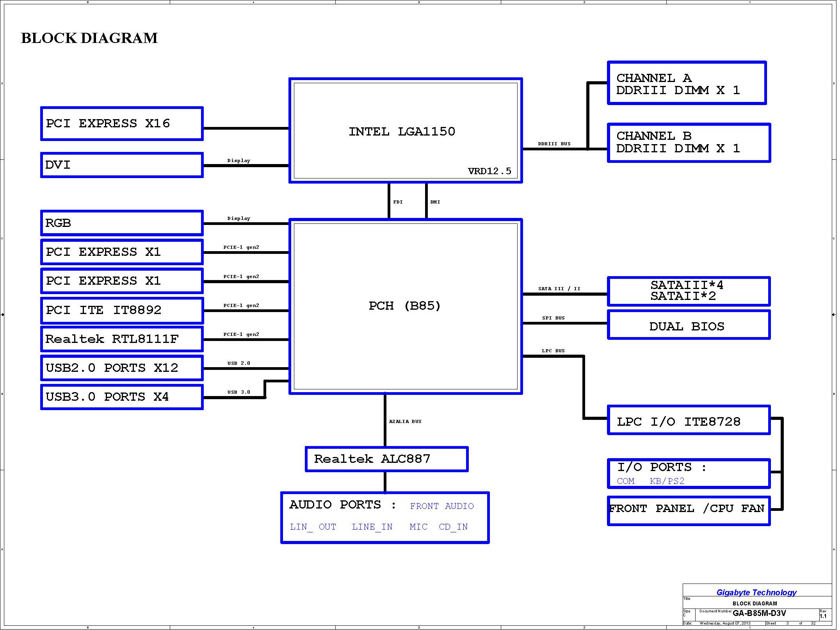The height and width of the screenshot is (630, 840).
Task: Select the Channel A DDRIII DIMM block
Action: point(687,83)
